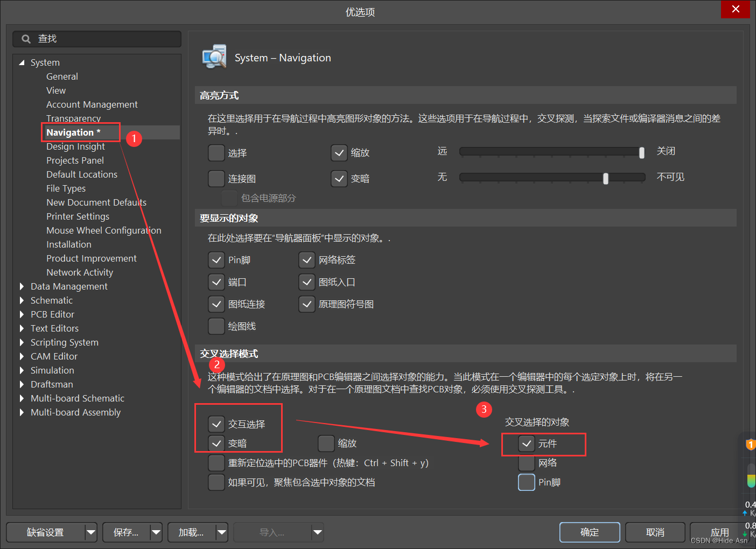Expand the Multi-board Schematic node
Screen dimensions: 756x549
22,398
